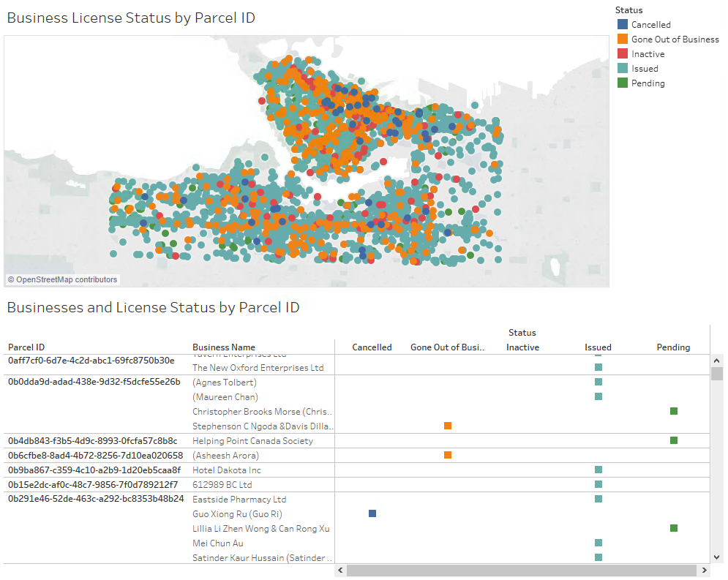
Task: Select the Pending green legend swatch
Action: [623, 83]
